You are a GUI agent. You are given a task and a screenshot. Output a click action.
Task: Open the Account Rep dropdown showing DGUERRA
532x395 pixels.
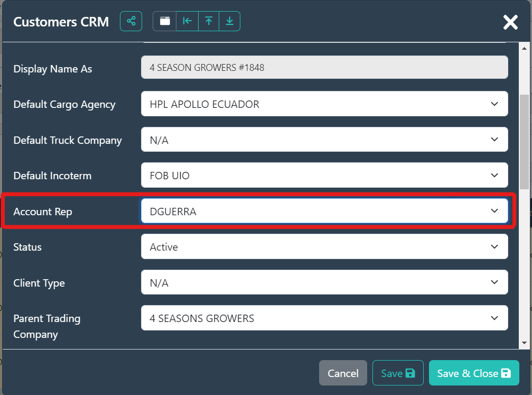pyautogui.click(x=324, y=212)
